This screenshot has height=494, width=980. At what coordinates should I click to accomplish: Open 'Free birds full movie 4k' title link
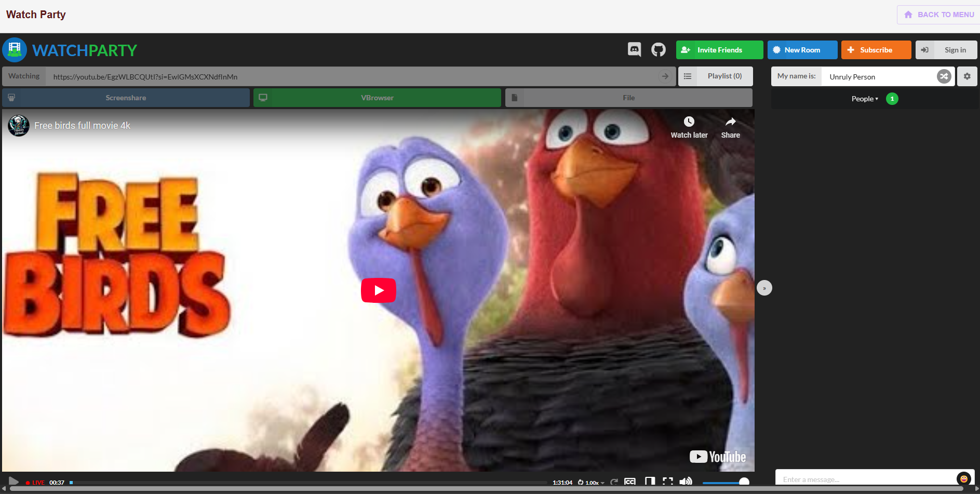pyautogui.click(x=83, y=126)
